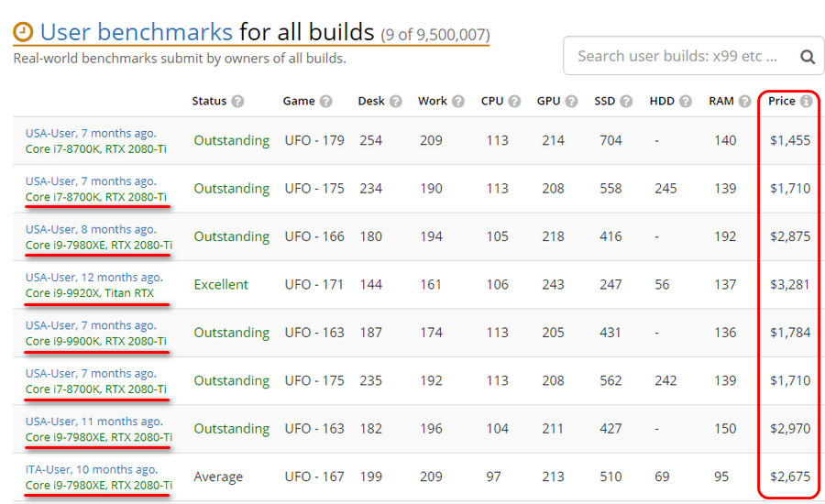Click the GPU score 243

point(553,285)
